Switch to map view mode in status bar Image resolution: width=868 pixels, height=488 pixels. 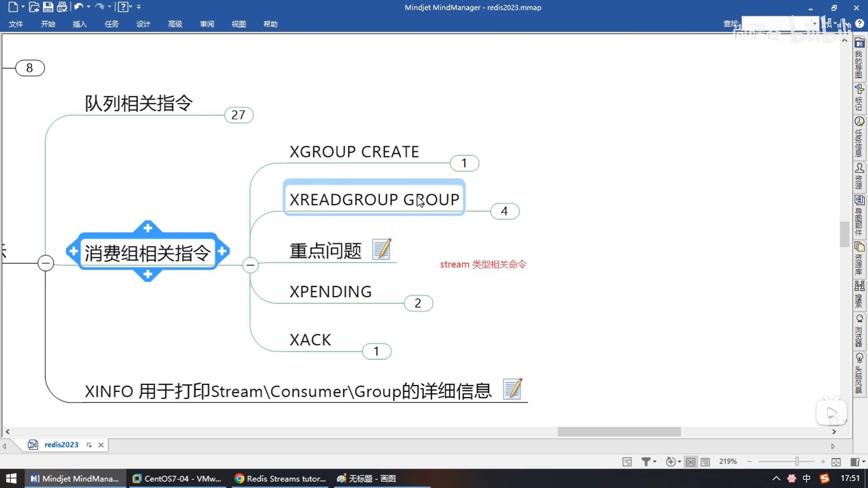(x=690, y=462)
